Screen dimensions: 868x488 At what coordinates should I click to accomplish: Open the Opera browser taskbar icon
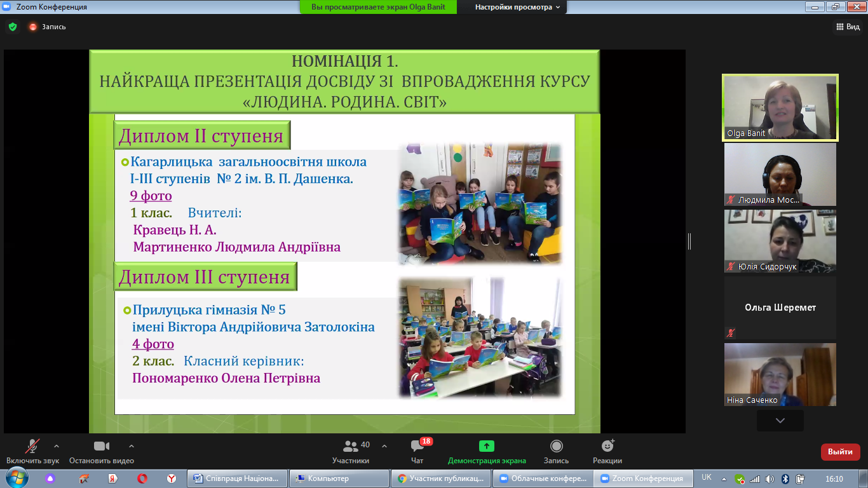(142, 478)
